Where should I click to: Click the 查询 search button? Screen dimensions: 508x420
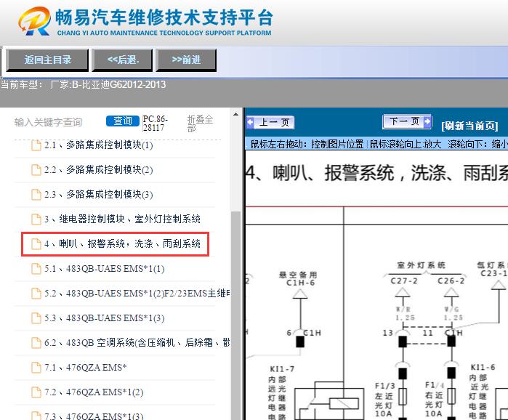[123, 121]
